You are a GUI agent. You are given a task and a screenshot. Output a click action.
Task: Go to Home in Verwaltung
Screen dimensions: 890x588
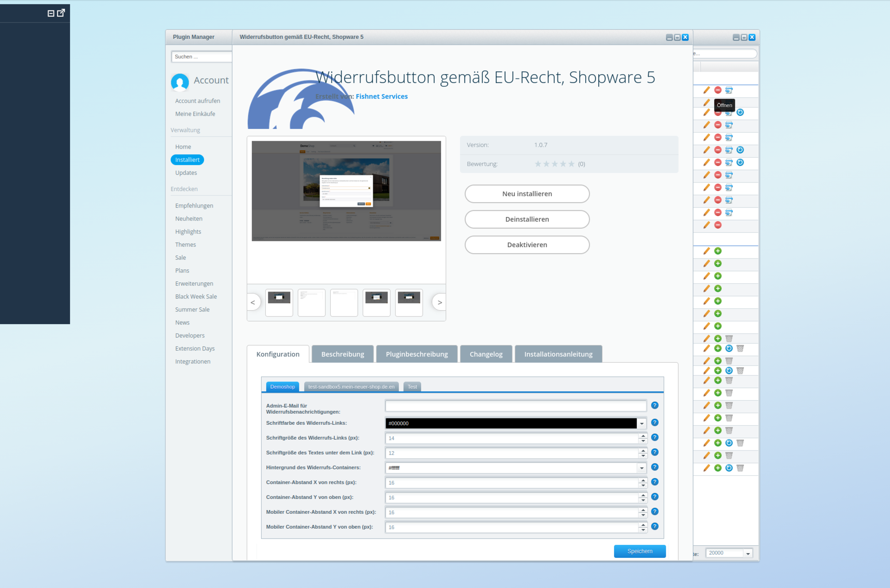pyautogui.click(x=183, y=147)
